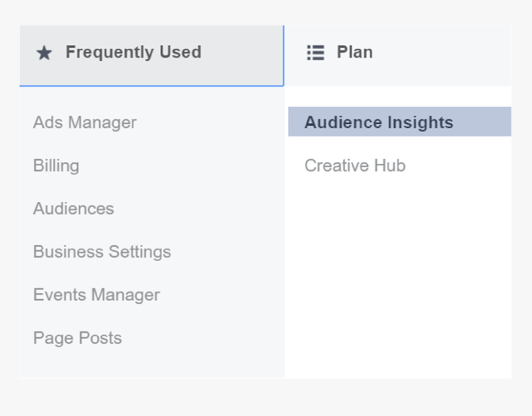Open Audience Insights in the Plan column
The image size is (532, 416).
379,123
